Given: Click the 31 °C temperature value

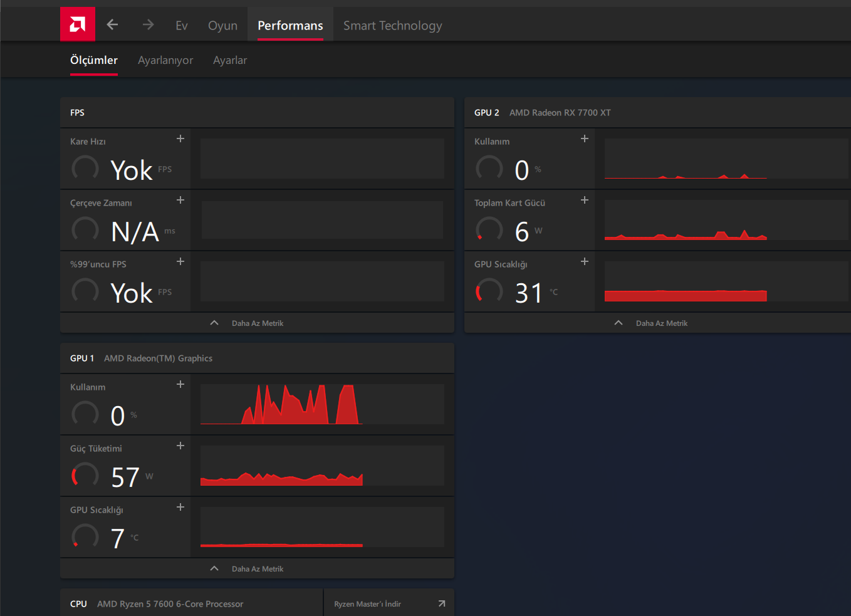Looking at the screenshot, I should 529,293.
